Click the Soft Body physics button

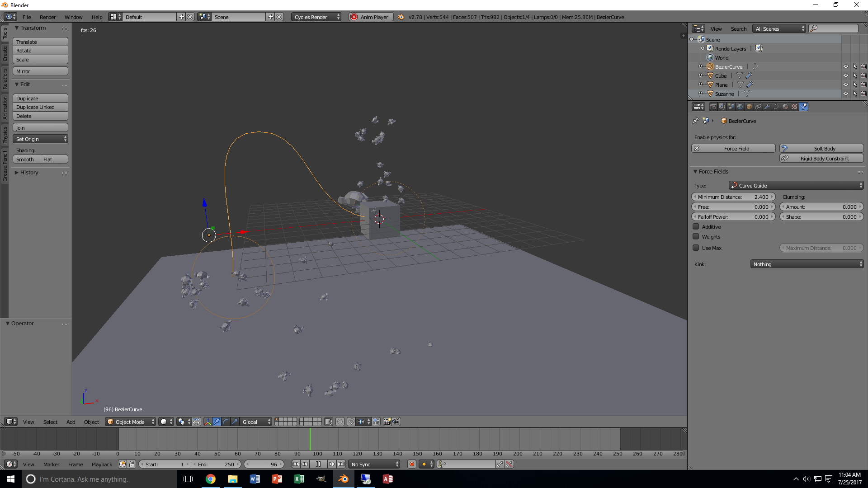pyautogui.click(x=821, y=148)
